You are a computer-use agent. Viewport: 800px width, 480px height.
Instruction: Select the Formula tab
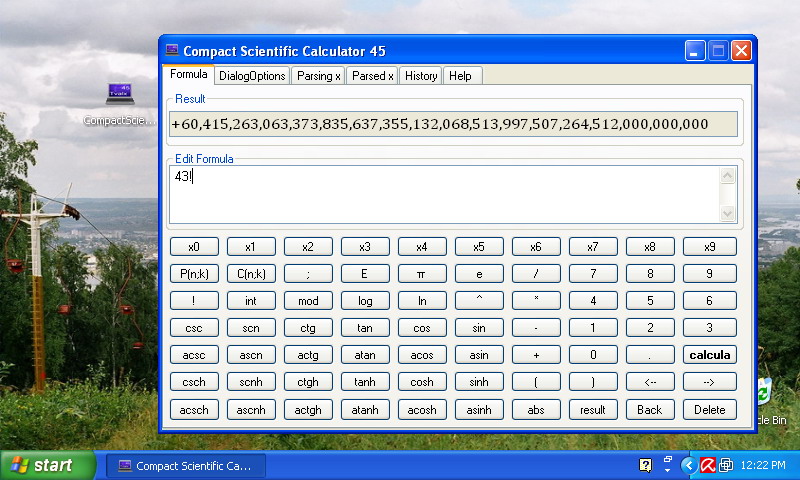point(188,74)
